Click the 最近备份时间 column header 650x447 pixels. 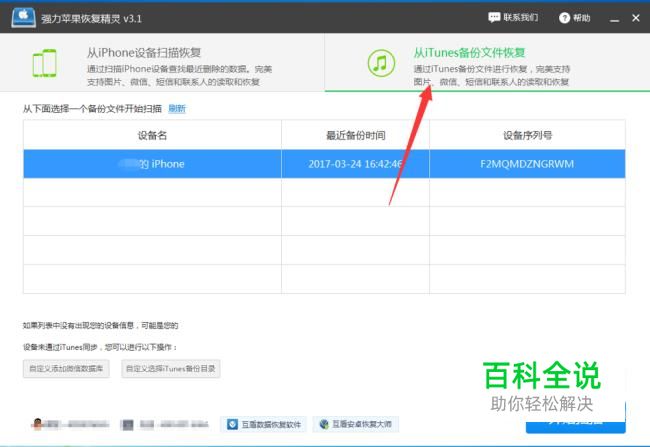click(x=355, y=135)
